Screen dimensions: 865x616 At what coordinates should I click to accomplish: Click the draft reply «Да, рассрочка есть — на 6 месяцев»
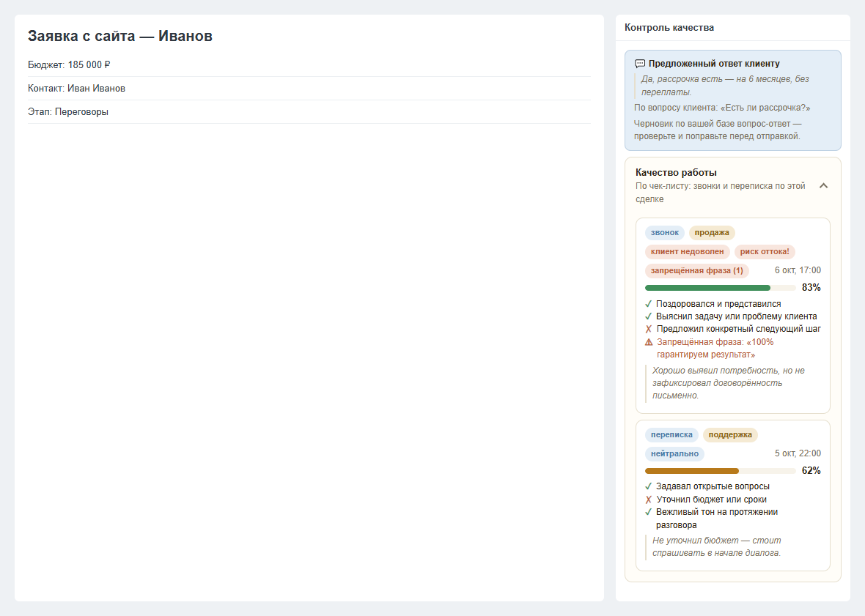(725, 86)
